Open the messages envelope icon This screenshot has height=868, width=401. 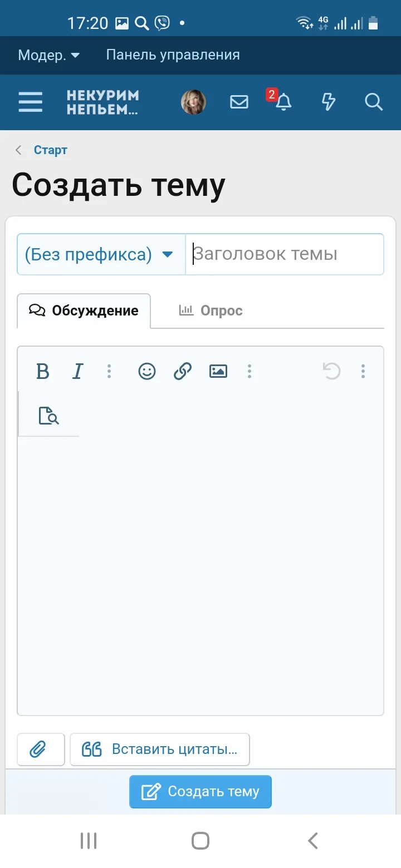pyautogui.click(x=238, y=102)
